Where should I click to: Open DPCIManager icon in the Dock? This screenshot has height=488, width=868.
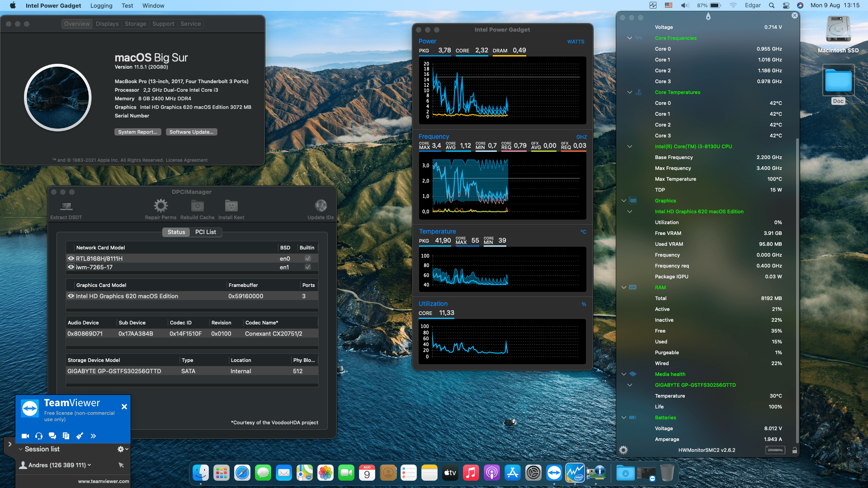(596, 473)
